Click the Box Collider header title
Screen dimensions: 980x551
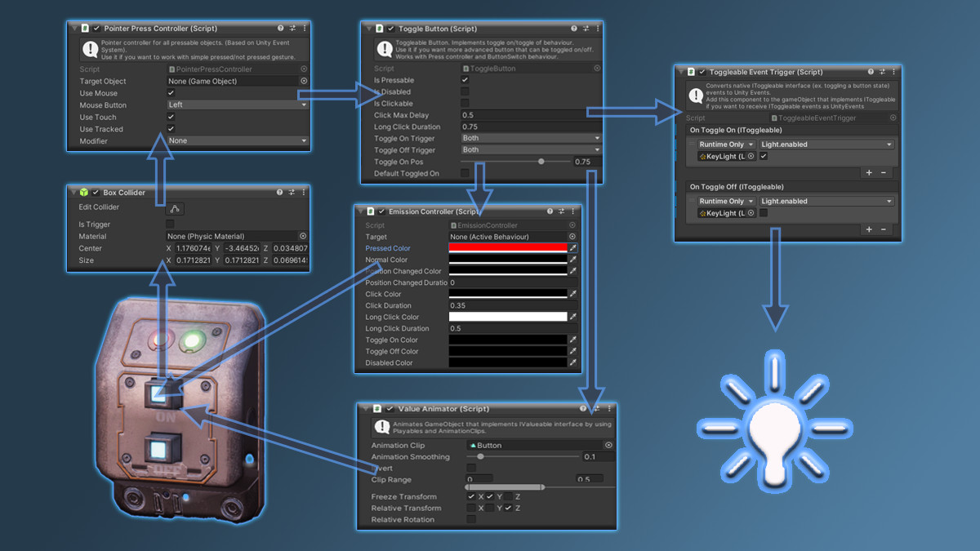[126, 193]
